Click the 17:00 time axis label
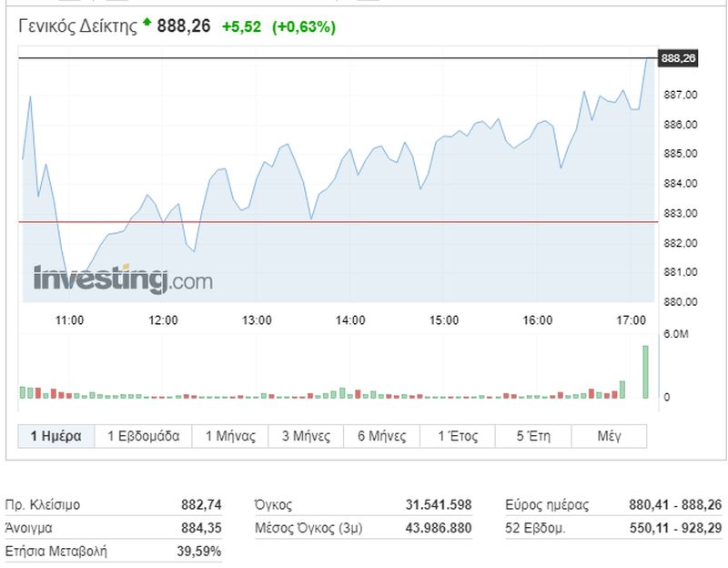The height and width of the screenshot is (568, 728). (631, 320)
